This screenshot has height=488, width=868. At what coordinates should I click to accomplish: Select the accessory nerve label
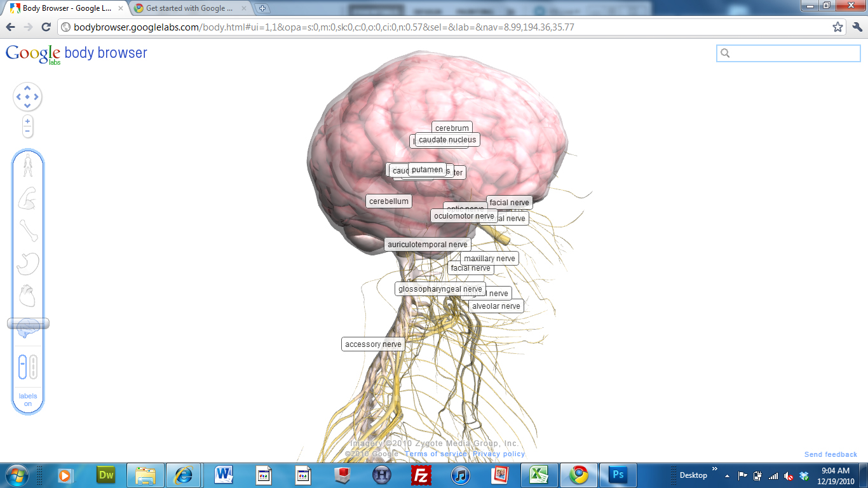(374, 344)
